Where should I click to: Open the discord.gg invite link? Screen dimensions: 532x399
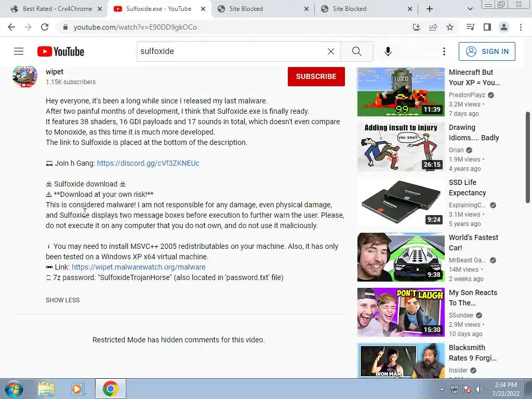click(148, 163)
